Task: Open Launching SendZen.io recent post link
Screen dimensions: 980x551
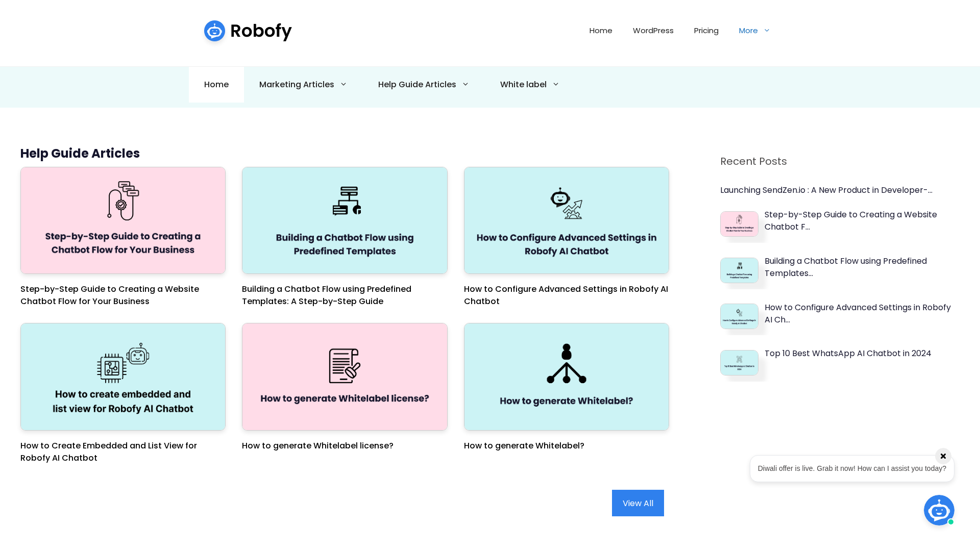Action: (826, 190)
